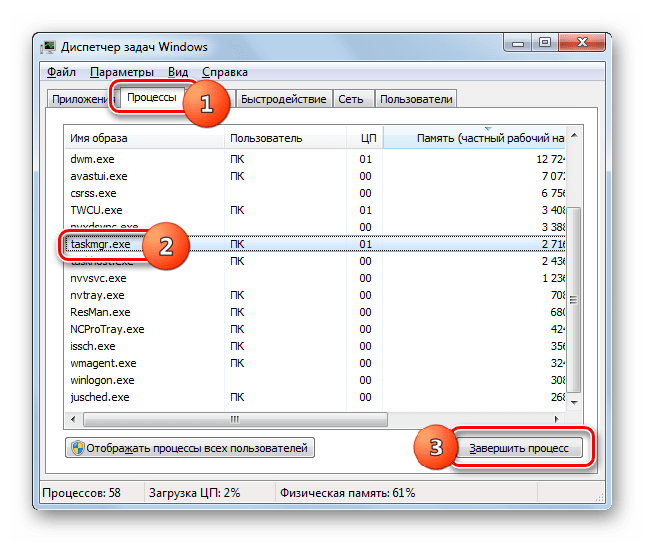
Task: Select the wmagent.exe process row
Action: (315, 363)
